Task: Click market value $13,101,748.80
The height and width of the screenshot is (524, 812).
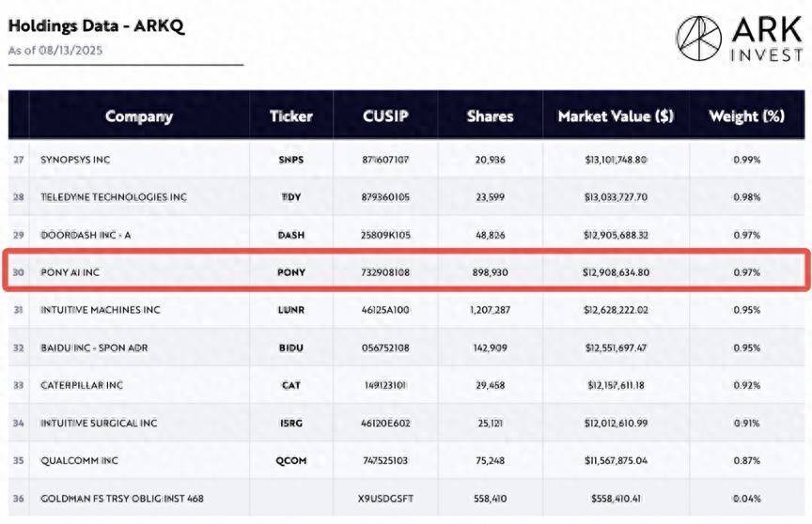Action: tap(616, 160)
